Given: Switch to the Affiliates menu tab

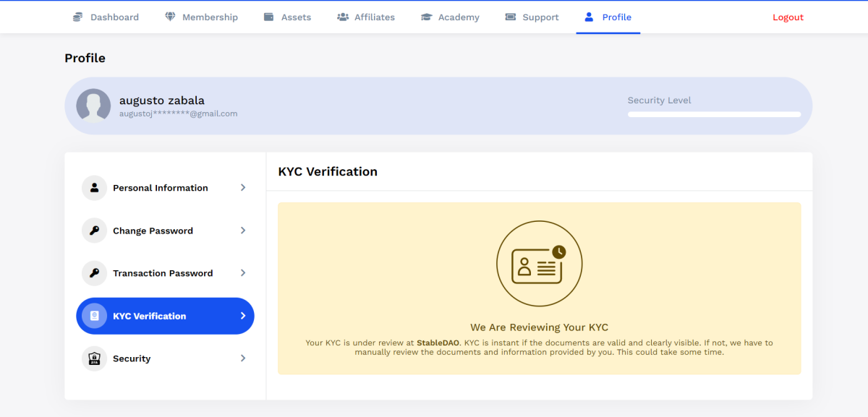Looking at the screenshot, I should coord(366,17).
